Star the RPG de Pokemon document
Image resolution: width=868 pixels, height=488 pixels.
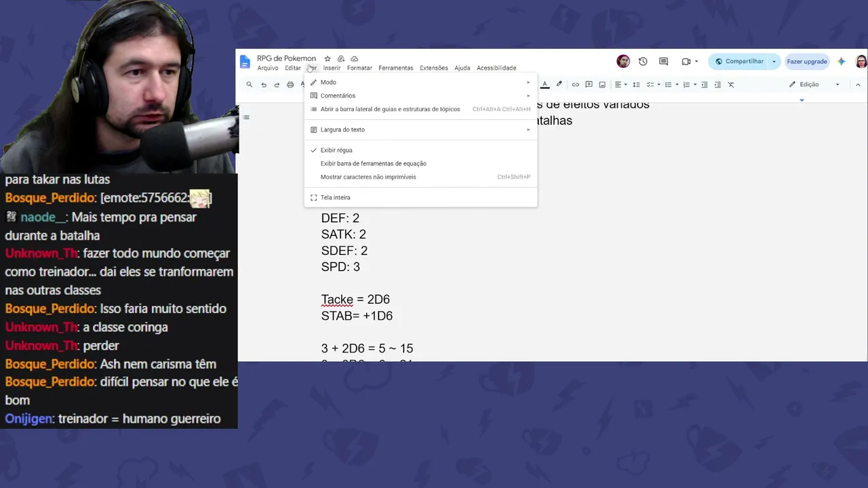pyautogui.click(x=328, y=58)
